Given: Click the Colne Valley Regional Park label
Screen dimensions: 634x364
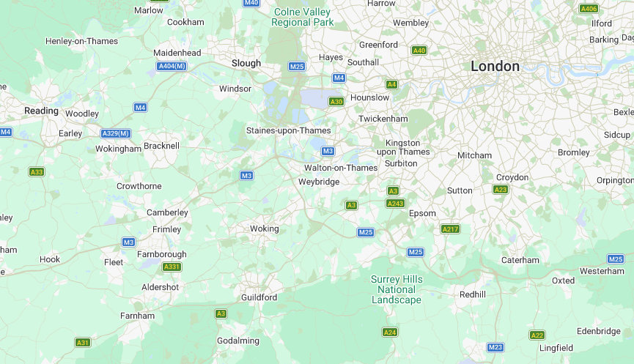Looking at the screenshot, I should 303,17.
